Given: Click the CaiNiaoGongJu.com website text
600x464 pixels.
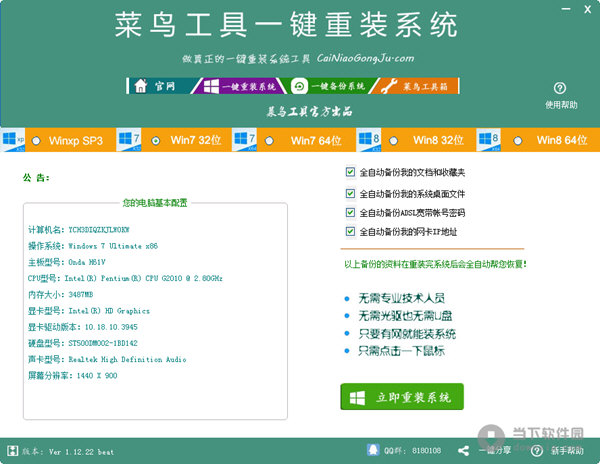Looking at the screenshot, I should coord(365,59).
